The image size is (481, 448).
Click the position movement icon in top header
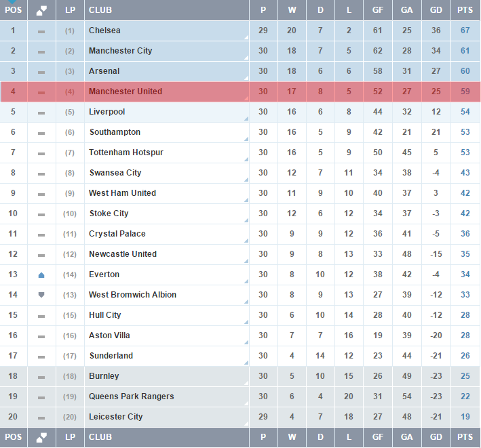(x=41, y=10)
